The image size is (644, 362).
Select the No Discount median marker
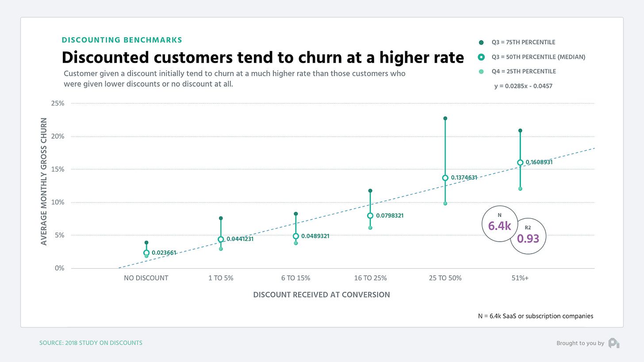(146, 253)
